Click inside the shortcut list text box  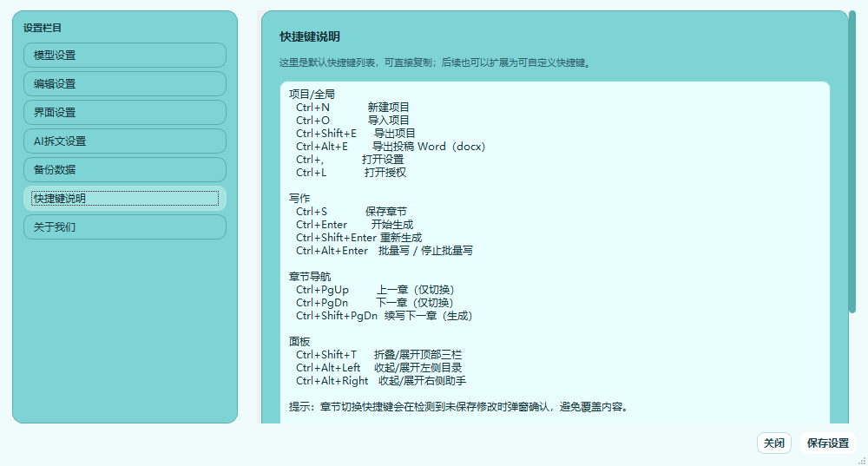(x=555, y=253)
